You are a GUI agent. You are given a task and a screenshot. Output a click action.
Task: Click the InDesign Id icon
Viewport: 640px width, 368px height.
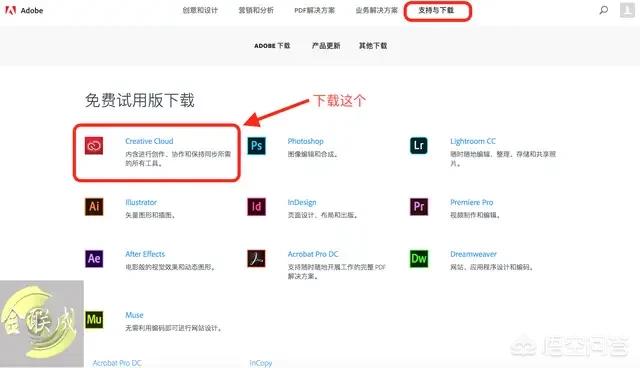[256, 206]
